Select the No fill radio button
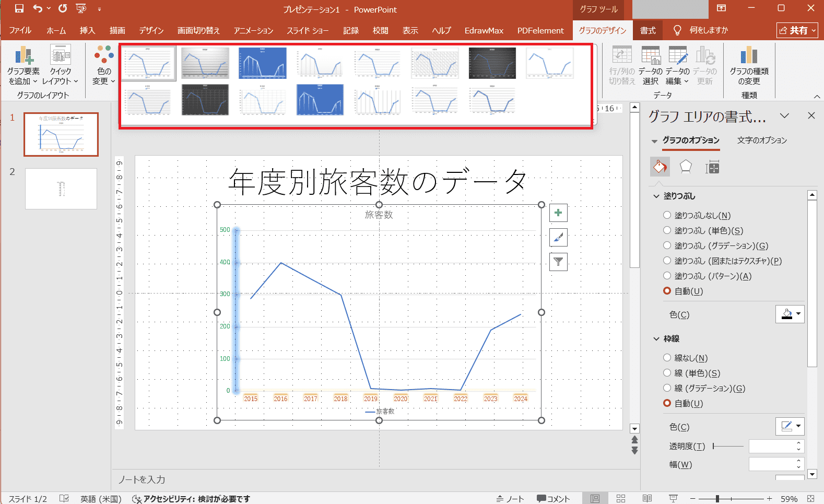The height and width of the screenshot is (504, 824). 667,215
